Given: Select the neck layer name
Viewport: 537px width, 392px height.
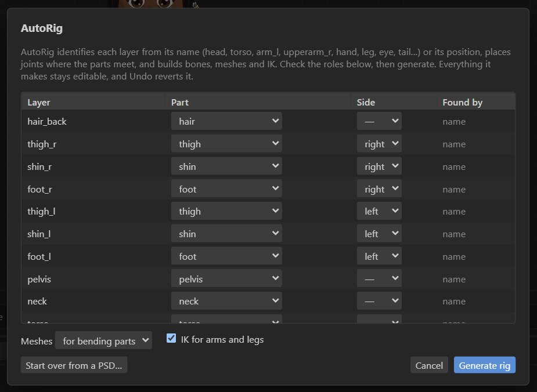Looking at the screenshot, I should [x=37, y=302].
